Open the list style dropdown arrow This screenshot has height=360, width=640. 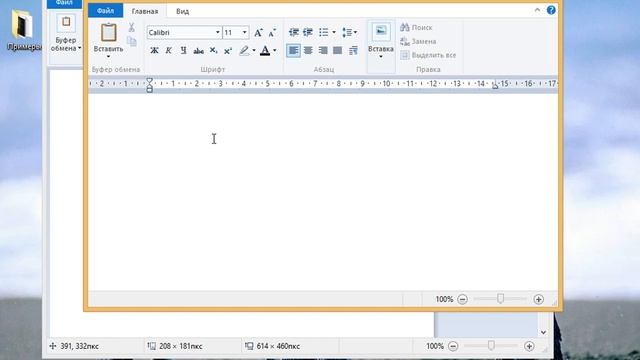334,32
